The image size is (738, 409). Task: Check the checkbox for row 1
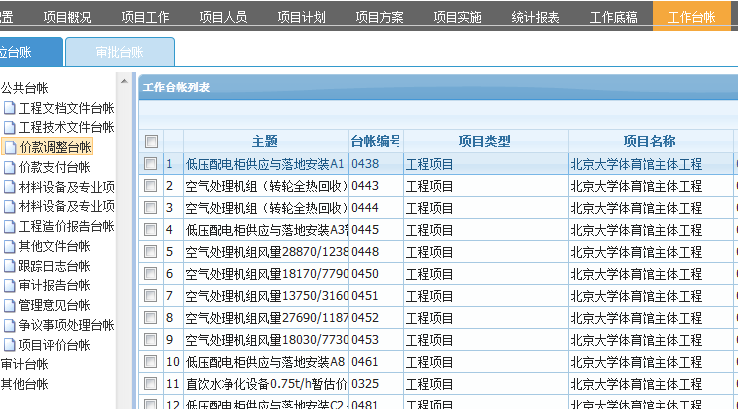[151, 164]
